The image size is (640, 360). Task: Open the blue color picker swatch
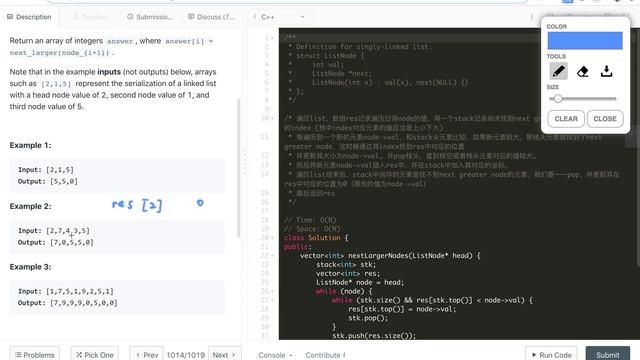coord(585,41)
